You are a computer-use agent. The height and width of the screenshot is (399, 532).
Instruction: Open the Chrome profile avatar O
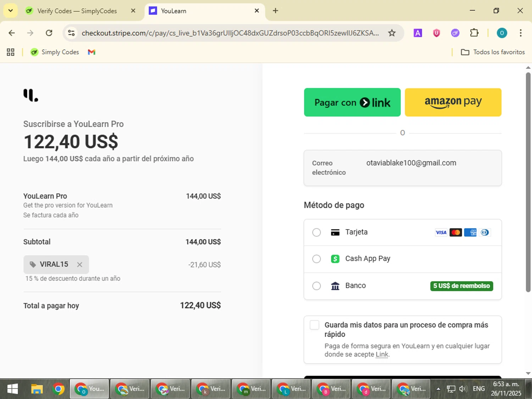point(501,33)
